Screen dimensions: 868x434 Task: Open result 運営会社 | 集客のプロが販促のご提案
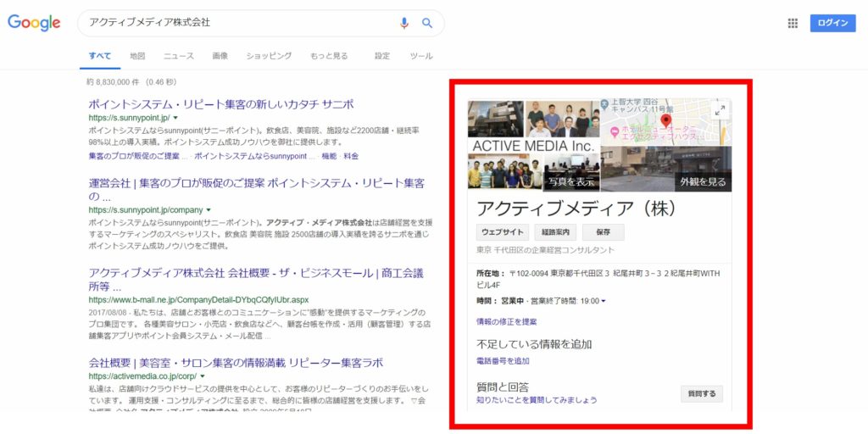coord(256,189)
